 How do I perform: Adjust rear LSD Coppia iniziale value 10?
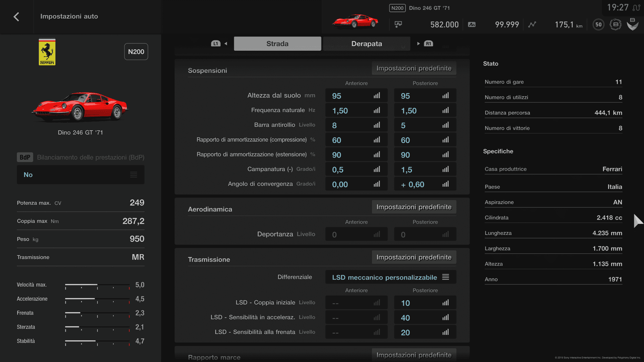pos(425,303)
